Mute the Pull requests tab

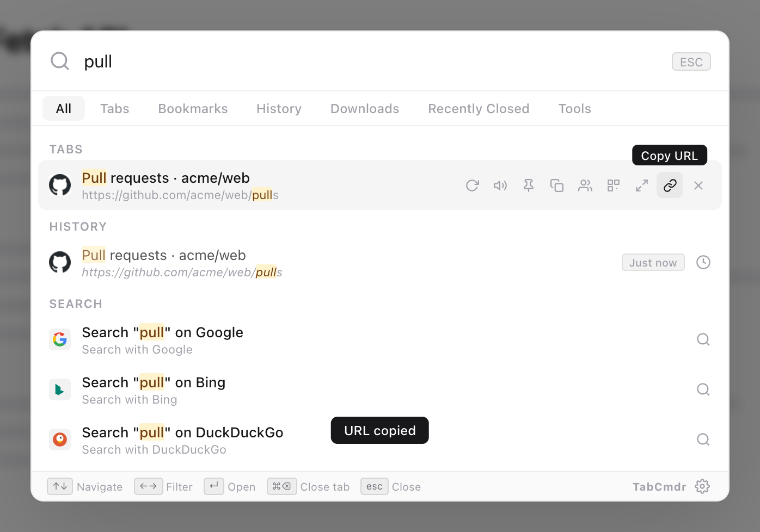pos(500,185)
